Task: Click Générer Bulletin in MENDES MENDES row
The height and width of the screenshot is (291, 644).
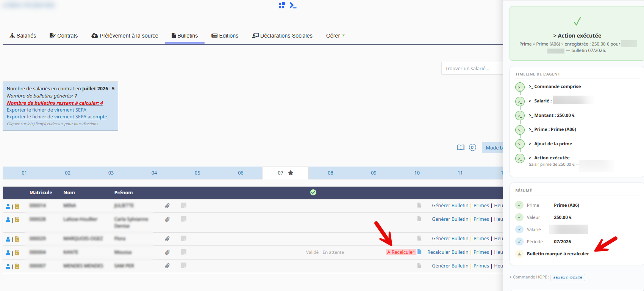Action: (x=450, y=266)
